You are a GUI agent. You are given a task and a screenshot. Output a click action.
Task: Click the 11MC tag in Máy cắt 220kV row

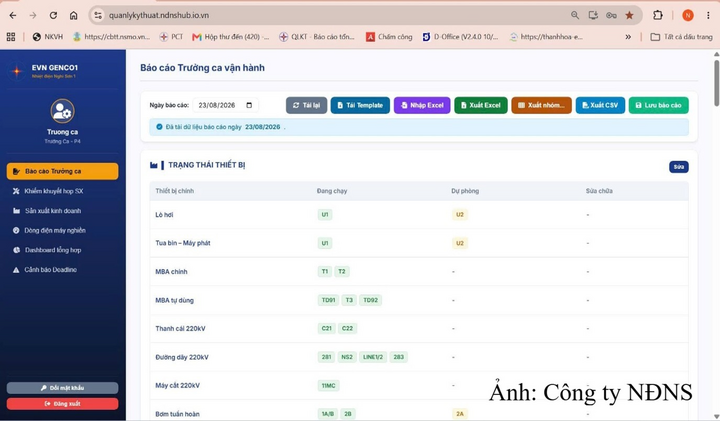tap(328, 386)
